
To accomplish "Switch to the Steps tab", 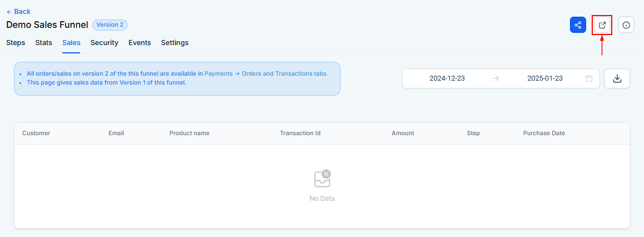I will point(16,43).
